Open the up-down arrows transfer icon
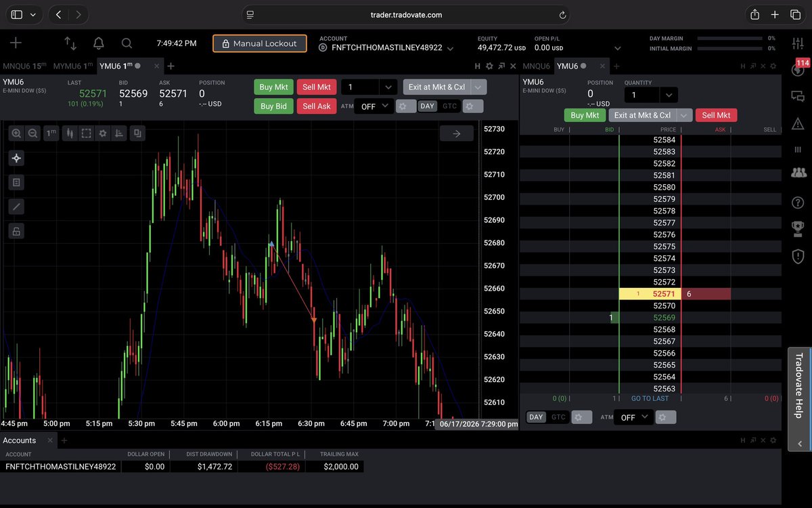812x508 pixels. click(x=70, y=43)
